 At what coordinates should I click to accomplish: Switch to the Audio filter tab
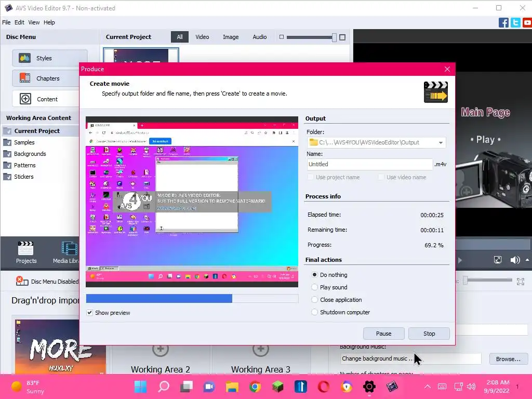click(260, 37)
